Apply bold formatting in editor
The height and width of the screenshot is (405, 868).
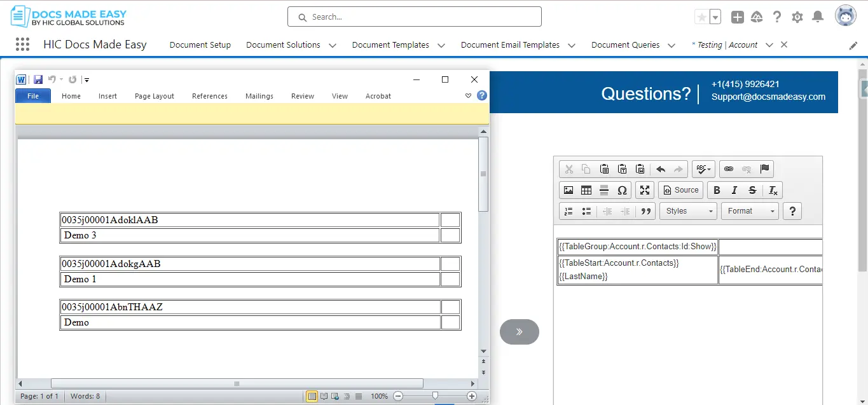click(717, 190)
